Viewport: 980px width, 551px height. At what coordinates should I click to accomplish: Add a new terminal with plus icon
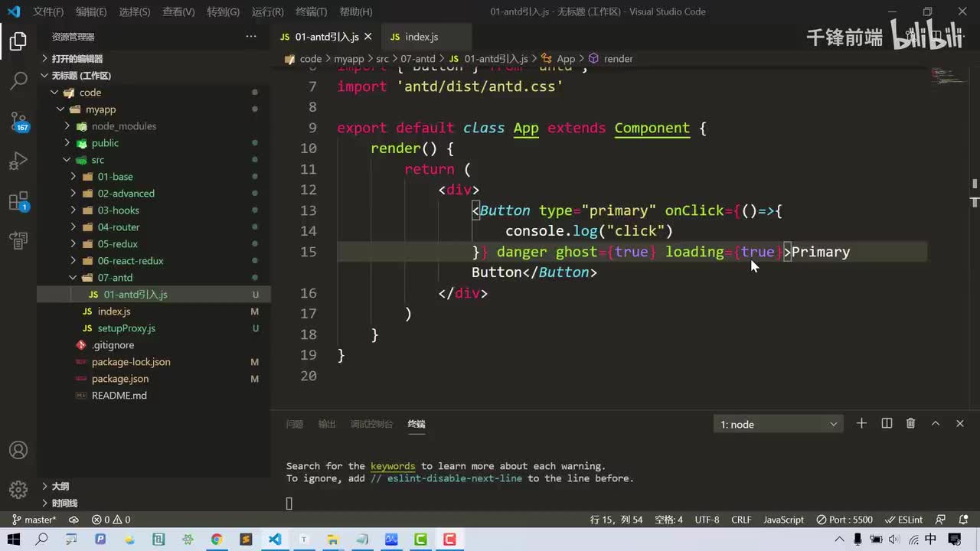coord(861,423)
